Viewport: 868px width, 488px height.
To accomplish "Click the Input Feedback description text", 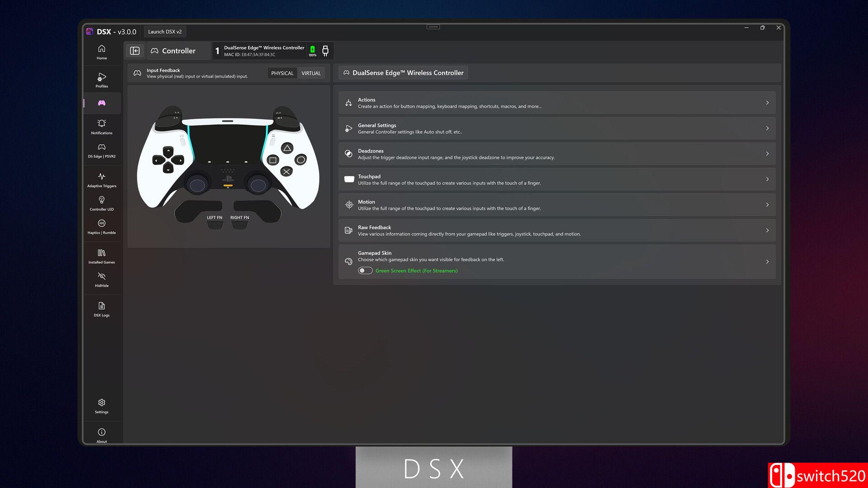I will [x=197, y=76].
